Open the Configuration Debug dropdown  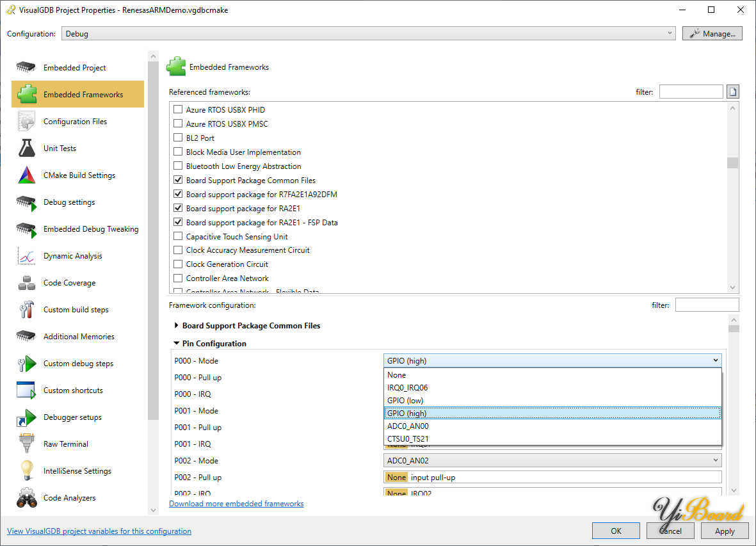coord(368,33)
